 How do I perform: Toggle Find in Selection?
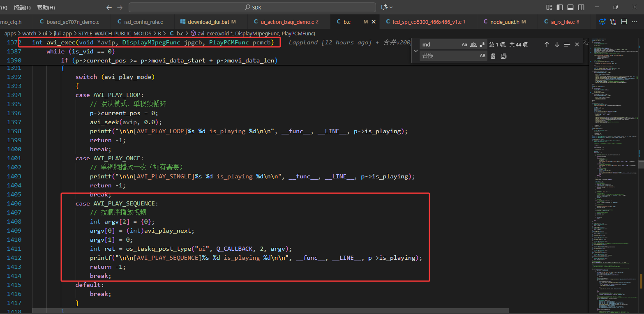(567, 44)
